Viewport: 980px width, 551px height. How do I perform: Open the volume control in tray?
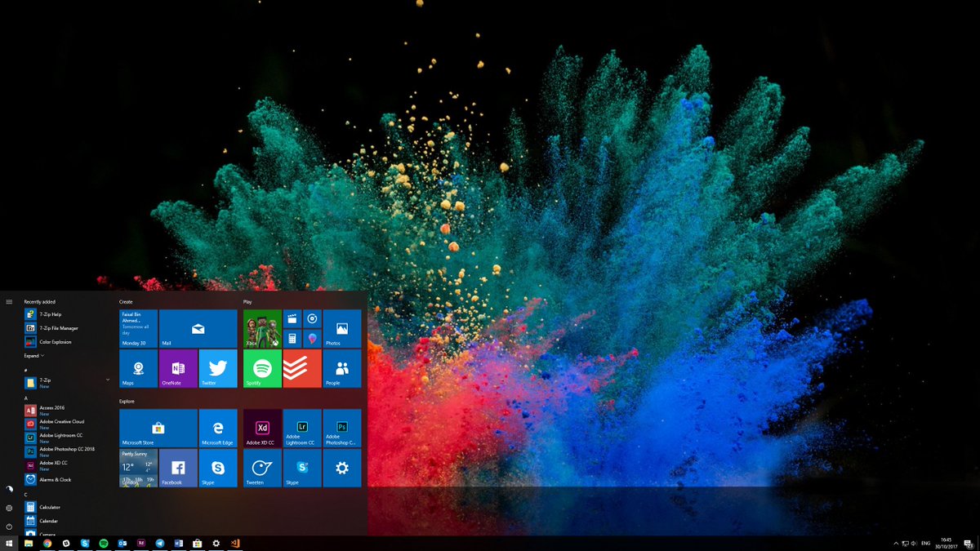(915, 543)
